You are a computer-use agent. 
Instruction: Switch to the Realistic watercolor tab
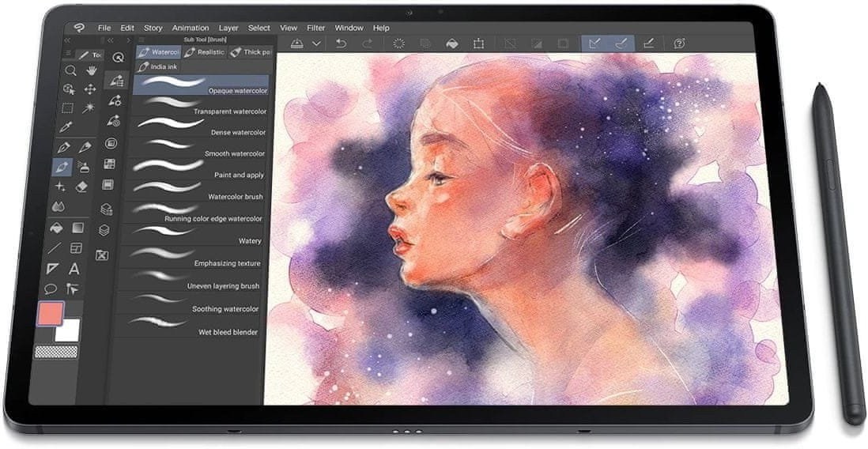205,52
